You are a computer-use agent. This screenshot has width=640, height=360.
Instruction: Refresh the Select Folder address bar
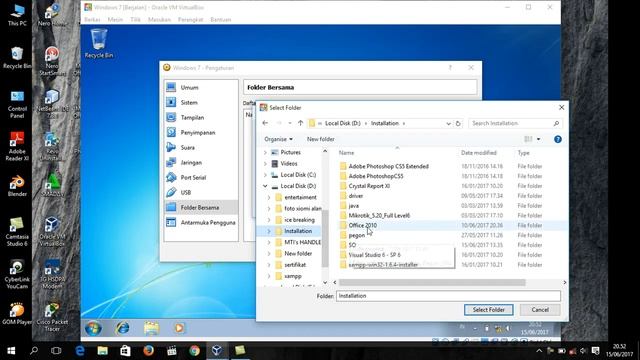(x=458, y=123)
